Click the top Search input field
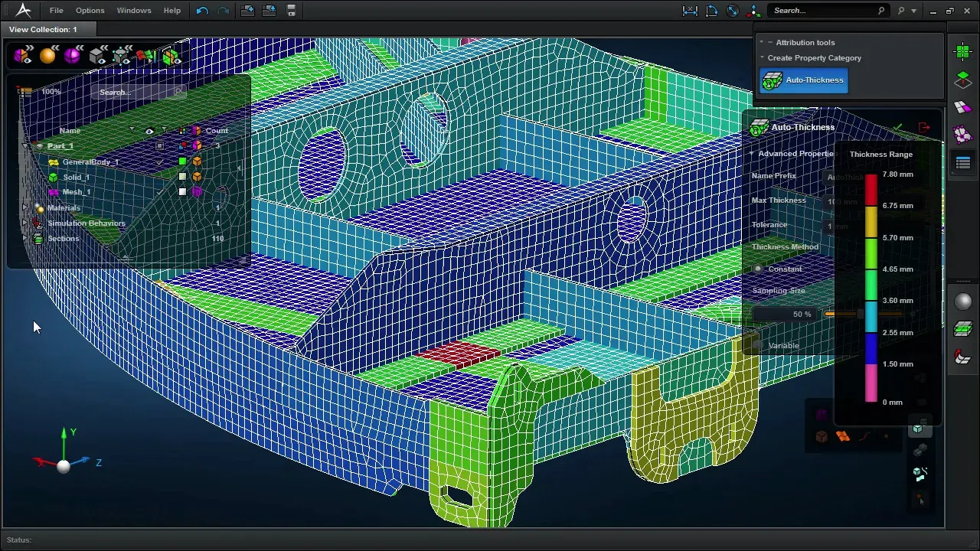The height and width of the screenshot is (551, 980). click(823, 11)
